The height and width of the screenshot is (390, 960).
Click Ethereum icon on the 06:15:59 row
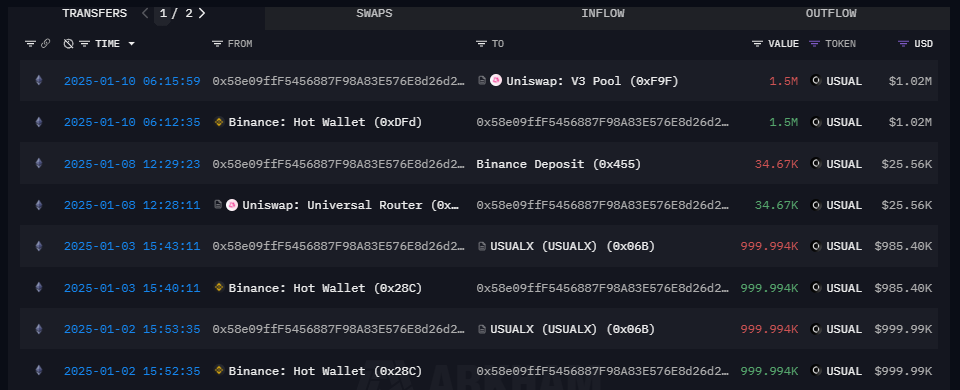pyautogui.click(x=39, y=80)
